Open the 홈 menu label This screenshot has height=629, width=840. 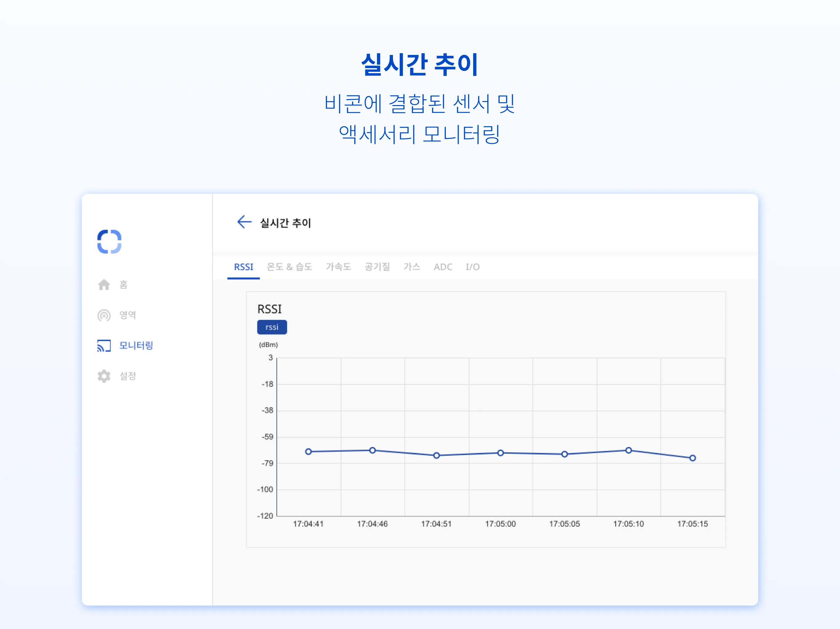click(123, 285)
